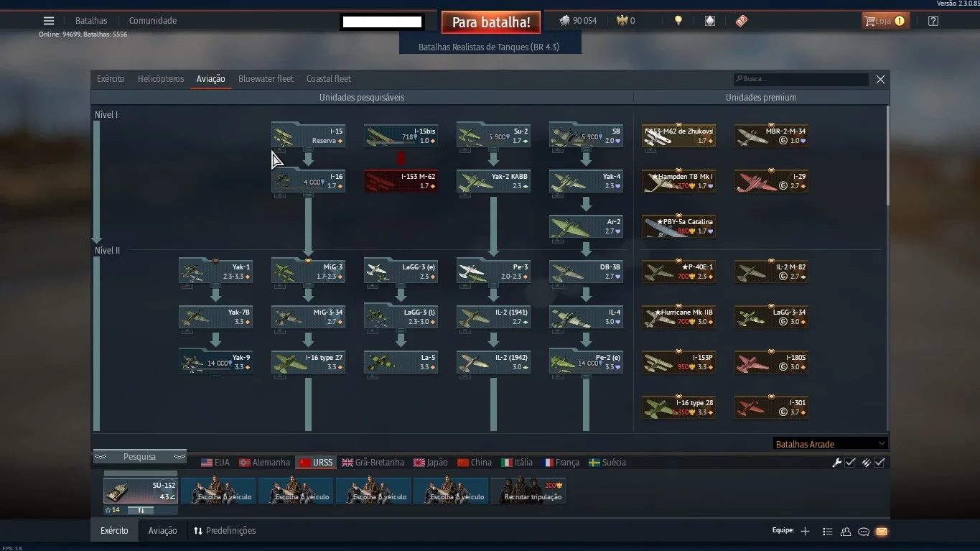Select the França flag nation
Viewport: 980px width, 551px height.
tap(561, 463)
